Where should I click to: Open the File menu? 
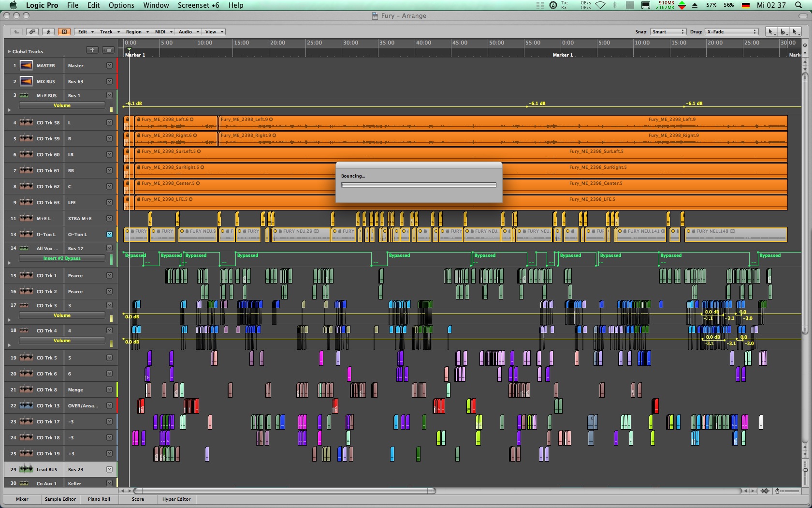pyautogui.click(x=72, y=5)
